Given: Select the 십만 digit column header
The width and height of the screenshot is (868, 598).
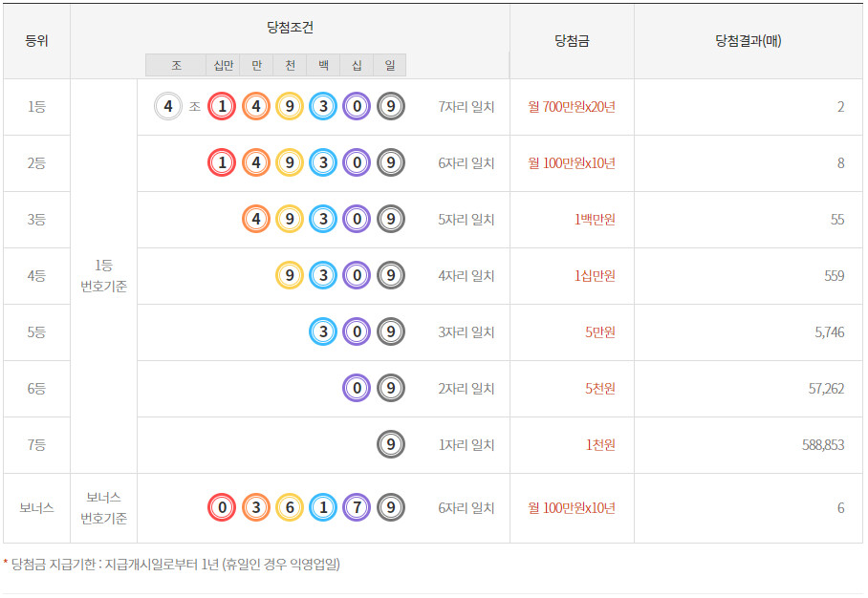Looking at the screenshot, I should (x=224, y=65).
